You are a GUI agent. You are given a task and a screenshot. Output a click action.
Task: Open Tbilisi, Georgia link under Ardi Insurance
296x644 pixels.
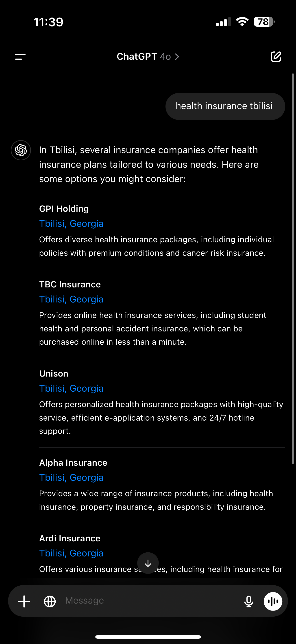[x=71, y=553]
